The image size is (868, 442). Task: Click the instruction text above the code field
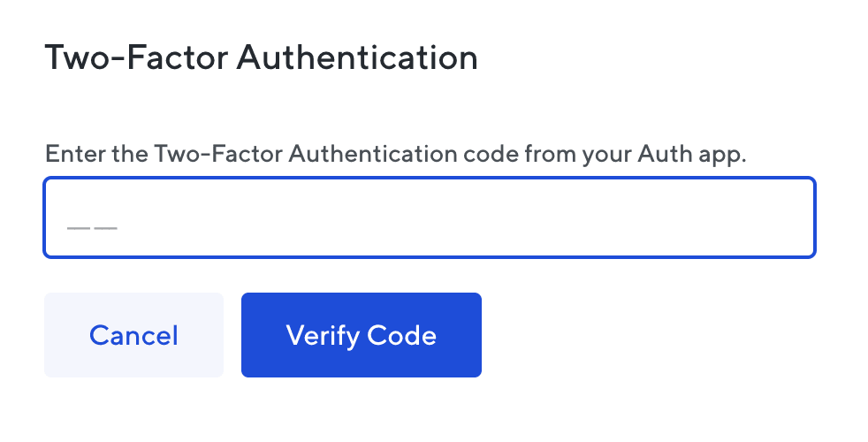click(x=396, y=154)
